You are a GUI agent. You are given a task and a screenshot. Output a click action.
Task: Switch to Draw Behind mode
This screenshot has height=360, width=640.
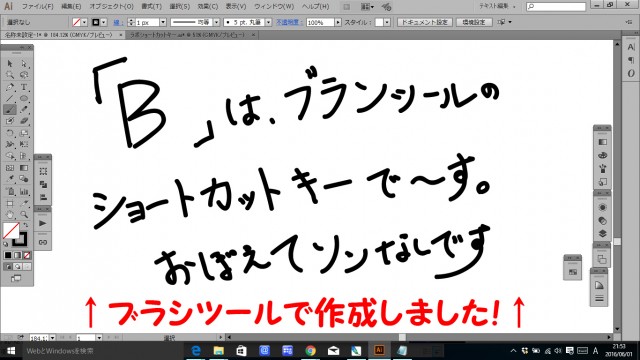pyautogui.click(x=17, y=267)
